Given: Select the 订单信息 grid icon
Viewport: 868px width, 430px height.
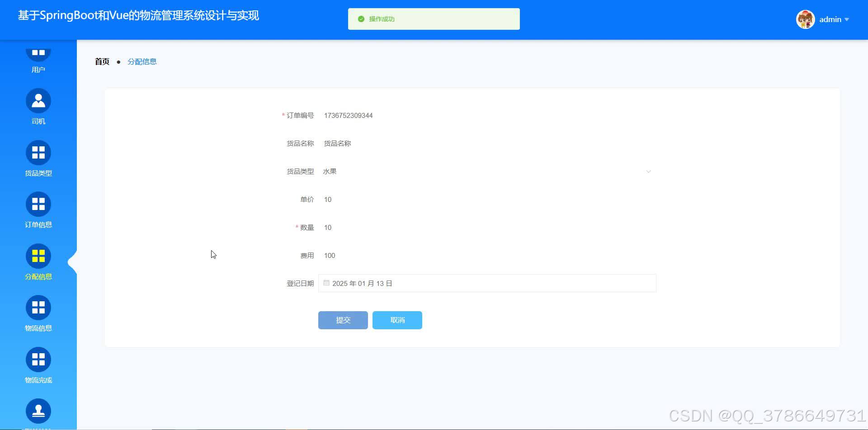Looking at the screenshot, I should [38, 204].
